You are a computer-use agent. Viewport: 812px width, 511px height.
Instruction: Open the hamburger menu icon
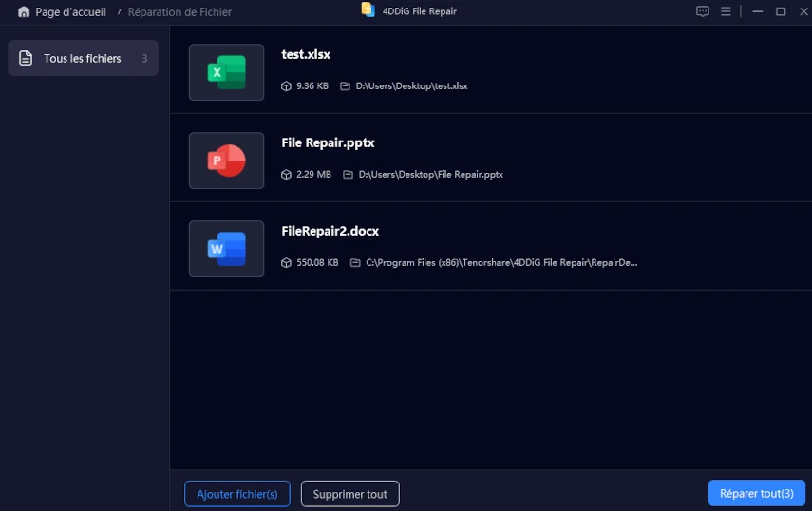(726, 11)
